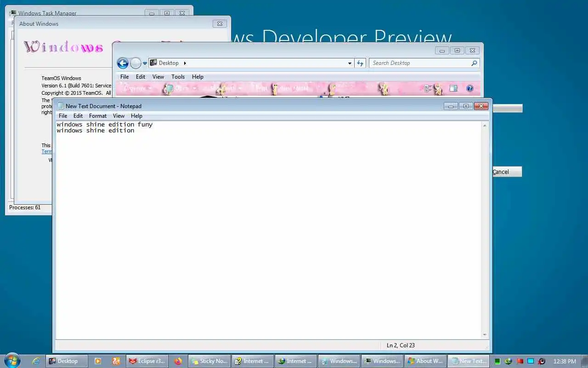Image resolution: width=588 pixels, height=368 pixels.
Task: Open the explorer View menu
Action: 158,77
